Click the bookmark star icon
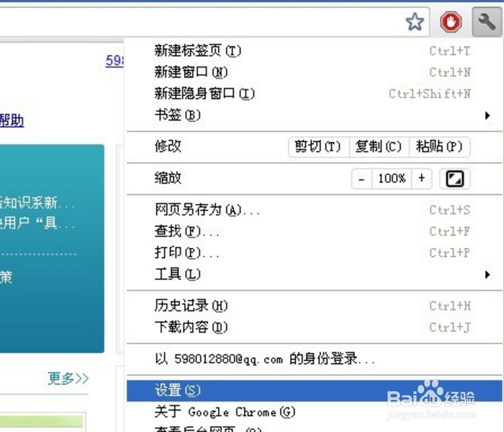 coord(414,22)
